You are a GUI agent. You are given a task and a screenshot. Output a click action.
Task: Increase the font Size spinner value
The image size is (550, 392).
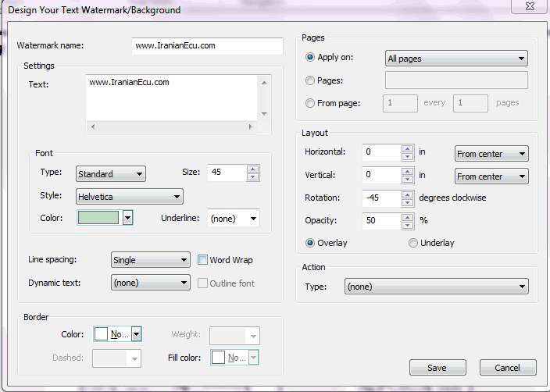point(252,169)
